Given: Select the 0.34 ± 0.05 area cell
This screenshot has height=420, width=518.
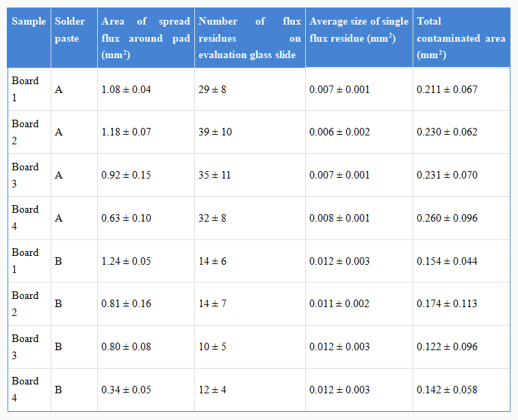Looking at the screenshot, I should tap(126, 390).
